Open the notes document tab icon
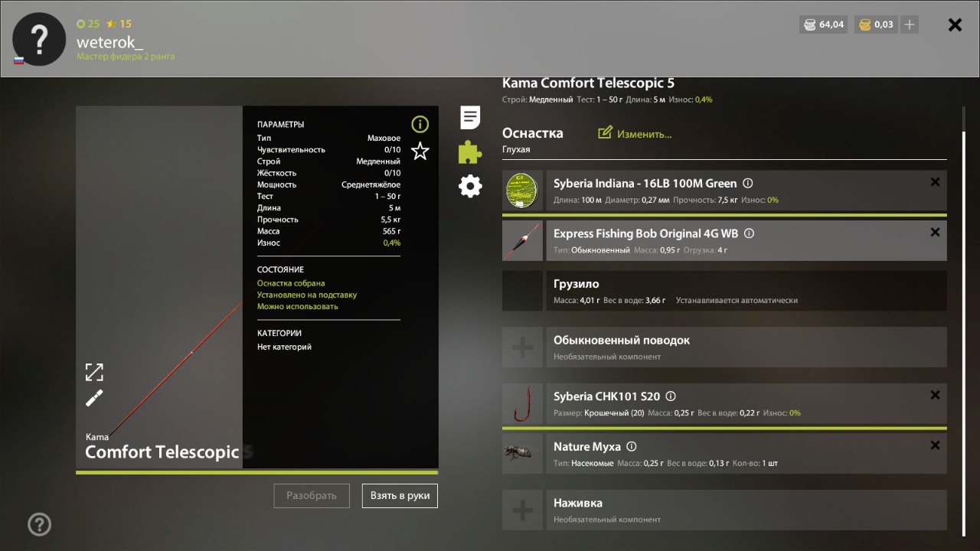Screen dimensions: 980x551 (x=470, y=117)
